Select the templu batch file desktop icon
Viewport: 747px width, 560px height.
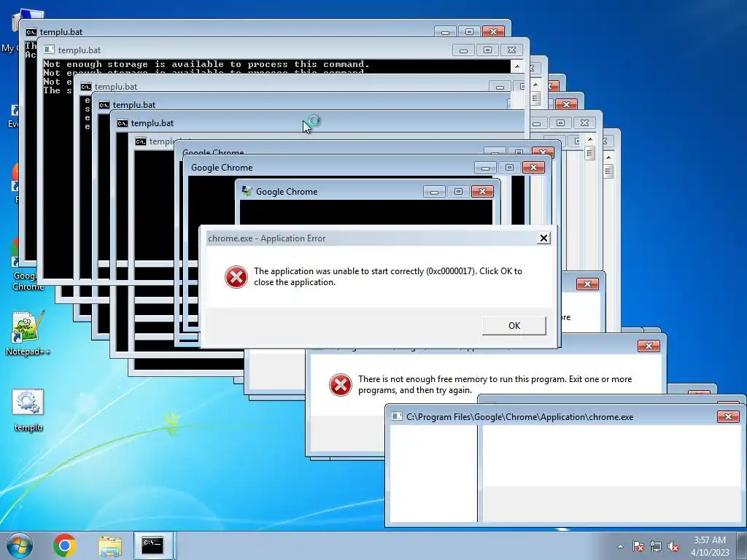(x=28, y=411)
